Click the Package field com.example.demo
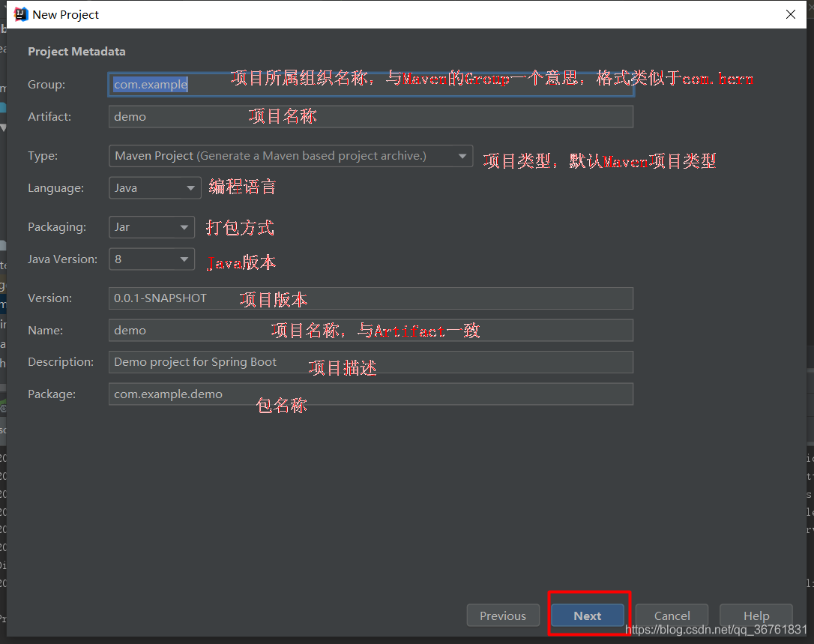The image size is (814, 644). (371, 394)
